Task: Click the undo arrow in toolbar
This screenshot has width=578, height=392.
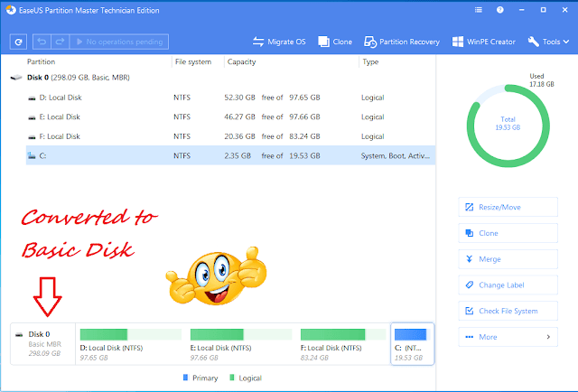Action: click(42, 42)
